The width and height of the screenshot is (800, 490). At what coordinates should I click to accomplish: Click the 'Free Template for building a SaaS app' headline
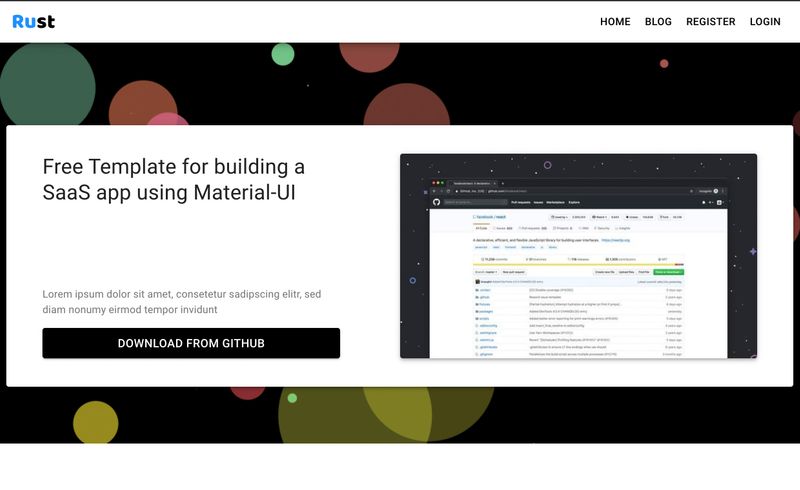click(x=173, y=179)
